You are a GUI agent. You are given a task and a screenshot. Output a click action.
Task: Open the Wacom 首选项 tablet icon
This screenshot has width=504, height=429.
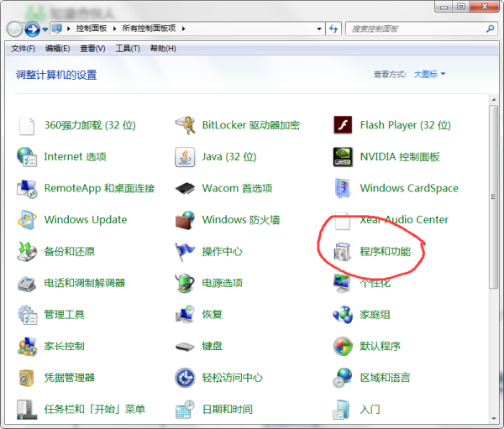pyautogui.click(x=185, y=188)
